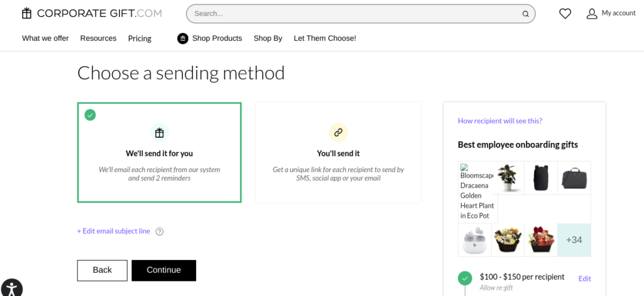Image resolution: width=644 pixels, height=296 pixels.
Task: Click the help question mark icon
Action: pyautogui.click(x=160, y=232)
